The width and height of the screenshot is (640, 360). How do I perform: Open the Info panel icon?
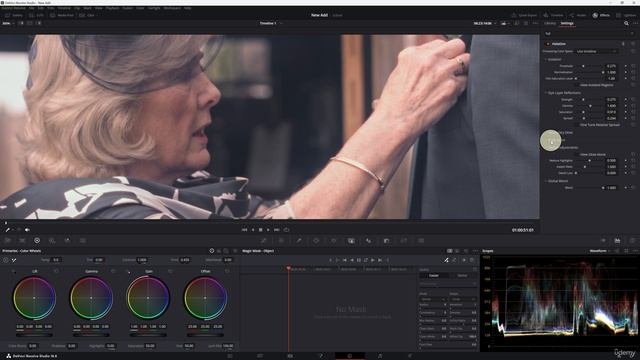pos(632,240)
